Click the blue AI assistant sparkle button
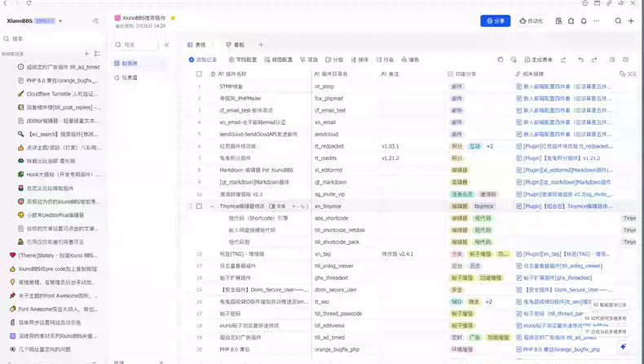Screen dimensions: 644x364 click(x=624, y=346)
